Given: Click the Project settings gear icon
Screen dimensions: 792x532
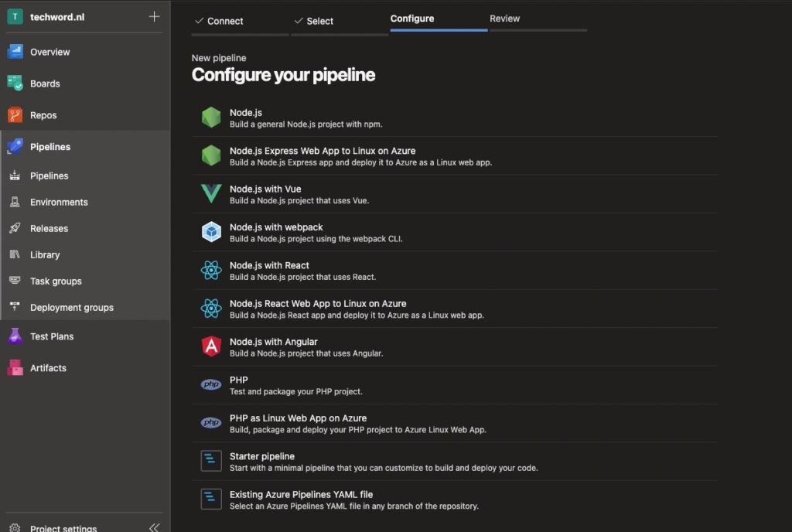Looking at the screenshot, I should click(x=15, y=528).
